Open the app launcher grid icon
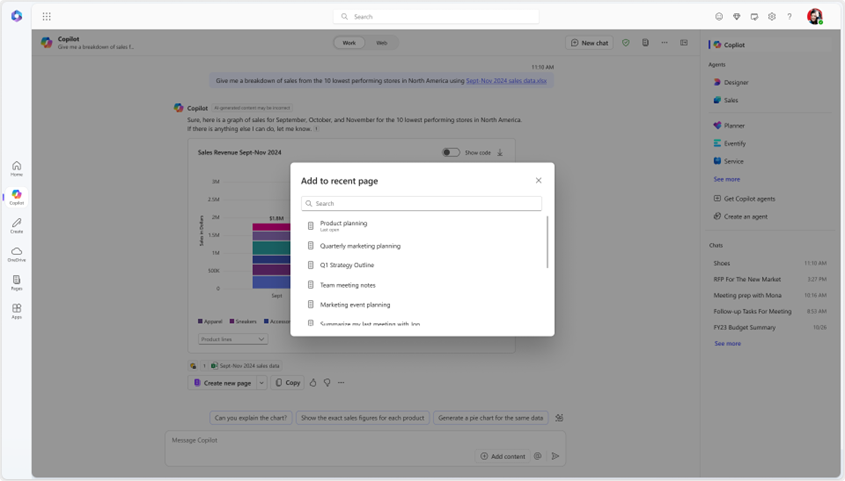 (x=47, y=17)
